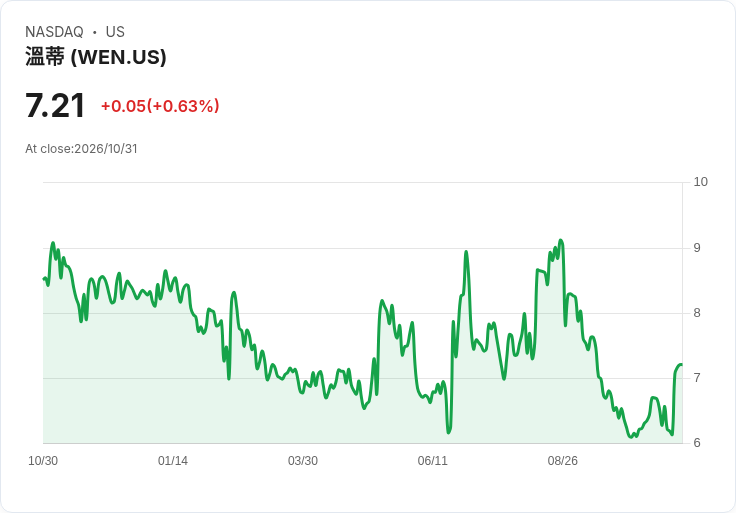Screen dimensions: 736x513
Task: Click the 03/30 date axis label
Action: [303, 460]
